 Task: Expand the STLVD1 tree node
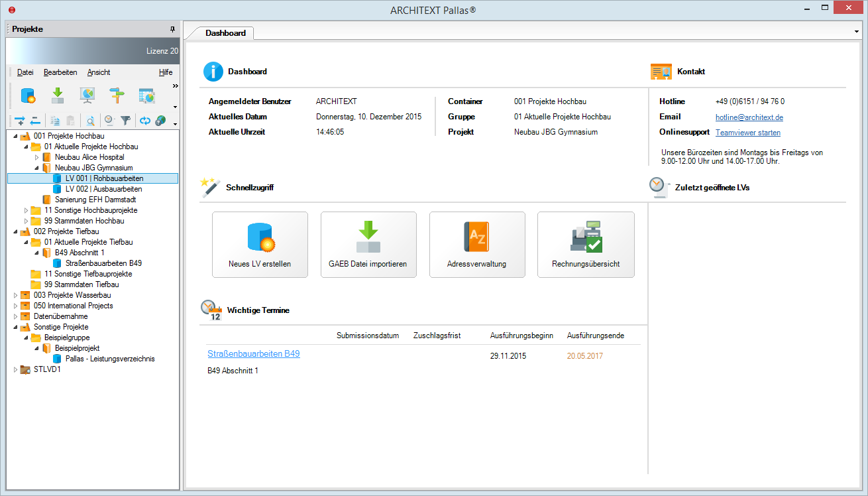coord(16,369)
